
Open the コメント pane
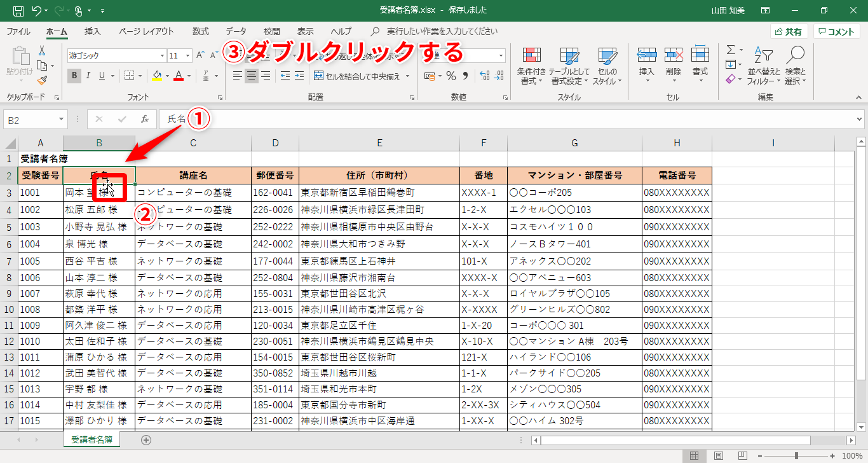tap(837, 32)
